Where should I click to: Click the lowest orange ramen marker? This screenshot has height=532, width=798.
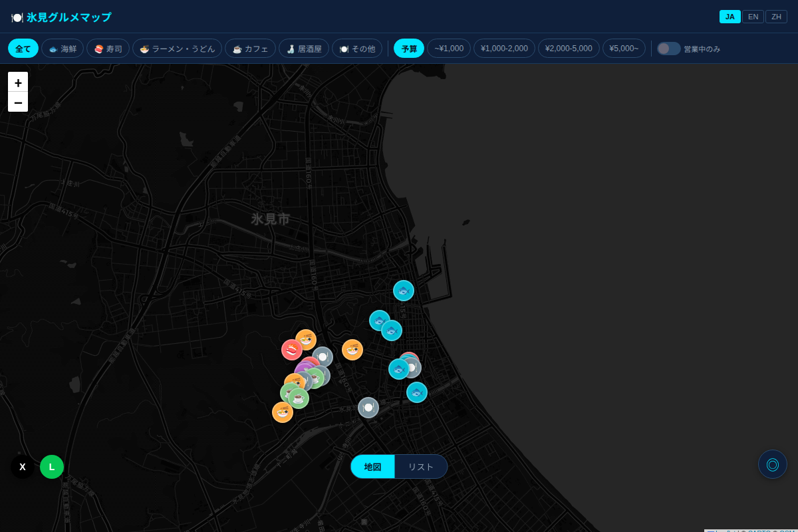click(x=283, y=412)
